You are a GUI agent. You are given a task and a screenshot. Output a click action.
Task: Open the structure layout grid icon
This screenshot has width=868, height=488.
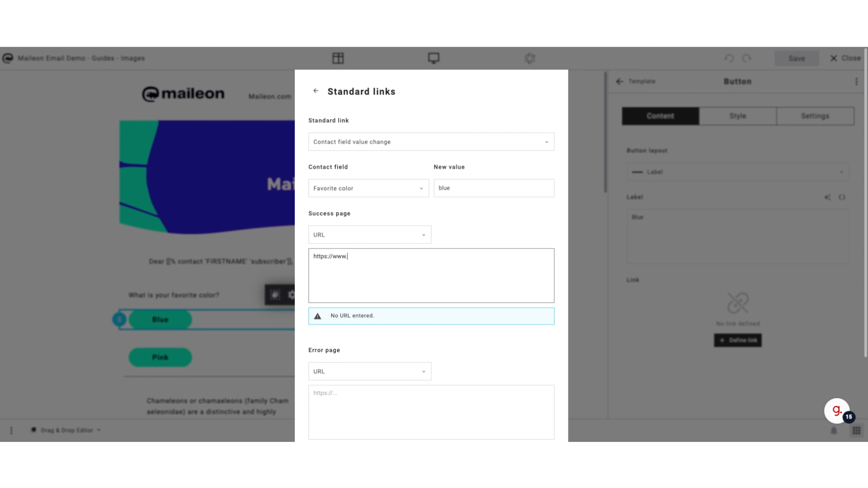coord(338,58)
